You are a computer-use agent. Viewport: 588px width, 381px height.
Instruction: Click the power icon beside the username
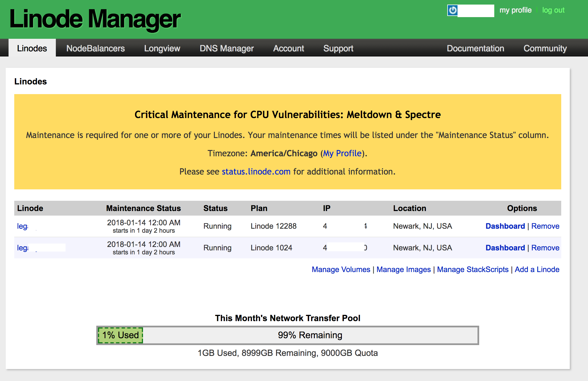(452, 11)
